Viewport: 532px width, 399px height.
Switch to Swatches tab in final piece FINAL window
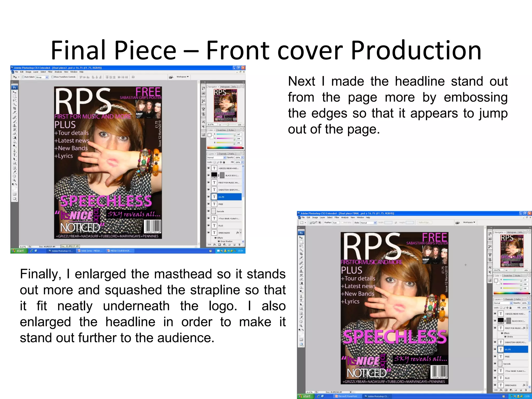pyautogui.click(x=508, y=276)
